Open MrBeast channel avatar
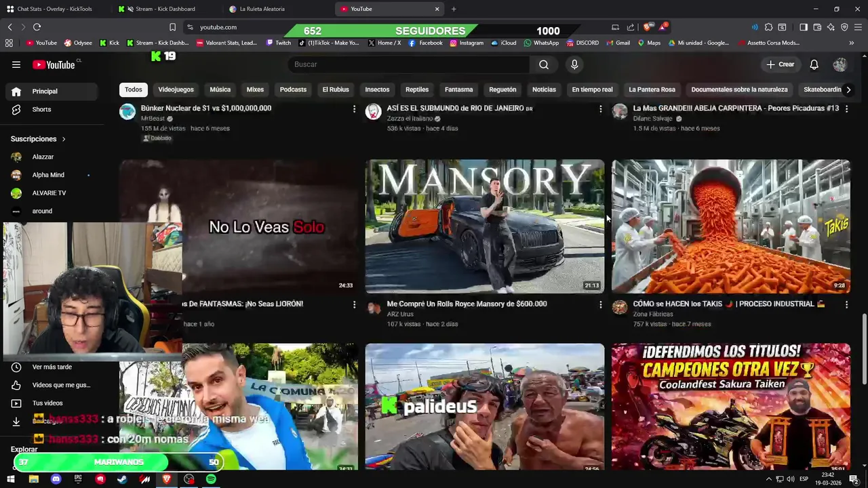The image size is (868, 488). (x=127, y=112)
